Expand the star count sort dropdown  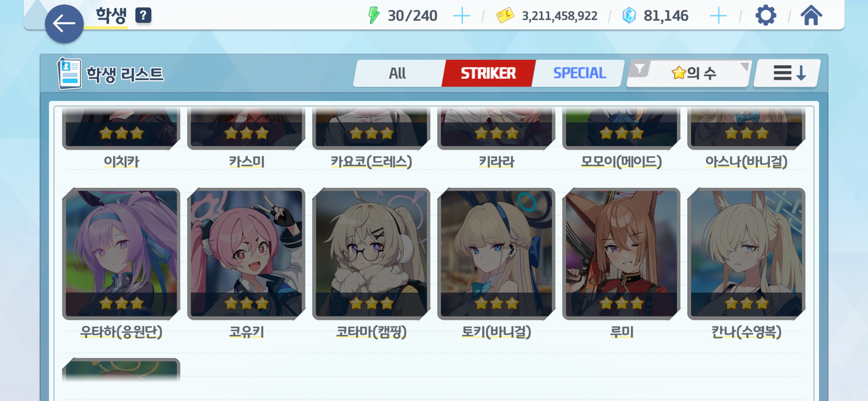(694, 73)
